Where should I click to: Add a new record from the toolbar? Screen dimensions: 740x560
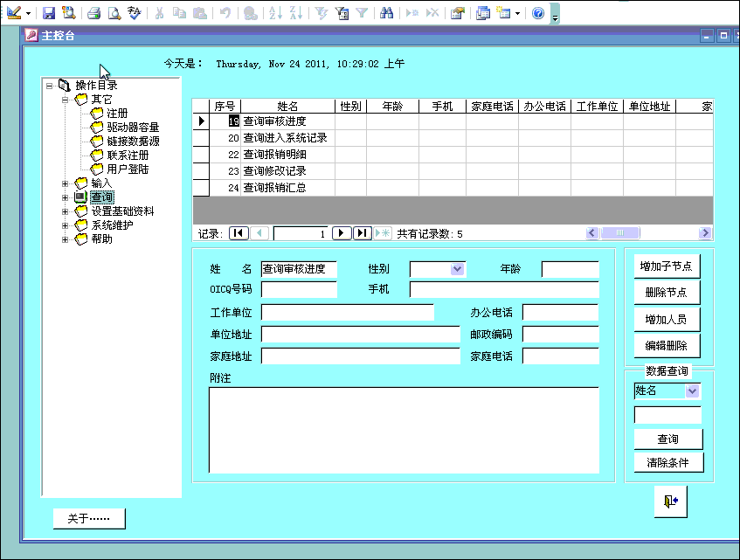pos(412,13)
